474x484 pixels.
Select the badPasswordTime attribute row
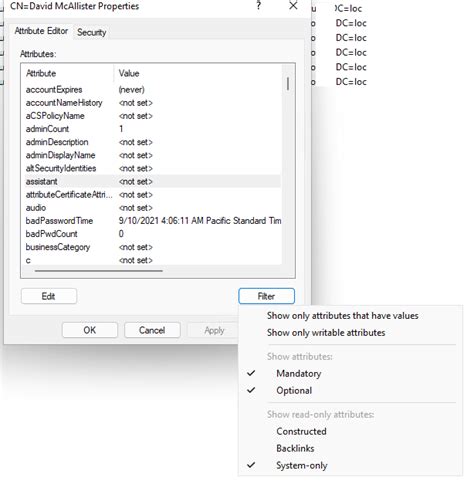[153, 221]
